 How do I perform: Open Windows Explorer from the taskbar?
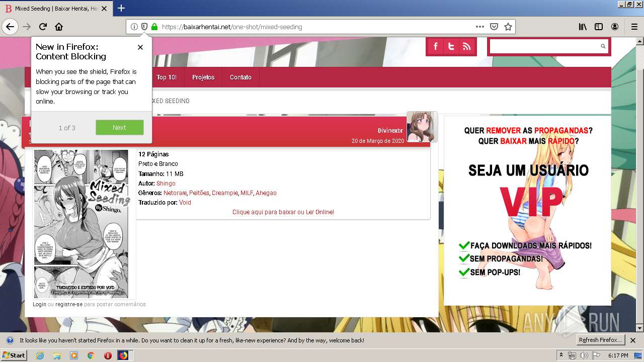click(x=57, y=355)
